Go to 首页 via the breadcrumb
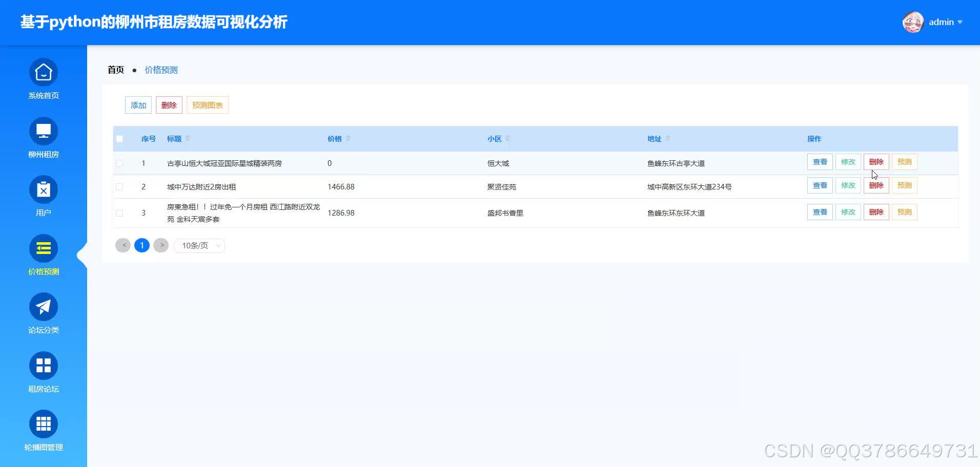 [x=115, y=70]
